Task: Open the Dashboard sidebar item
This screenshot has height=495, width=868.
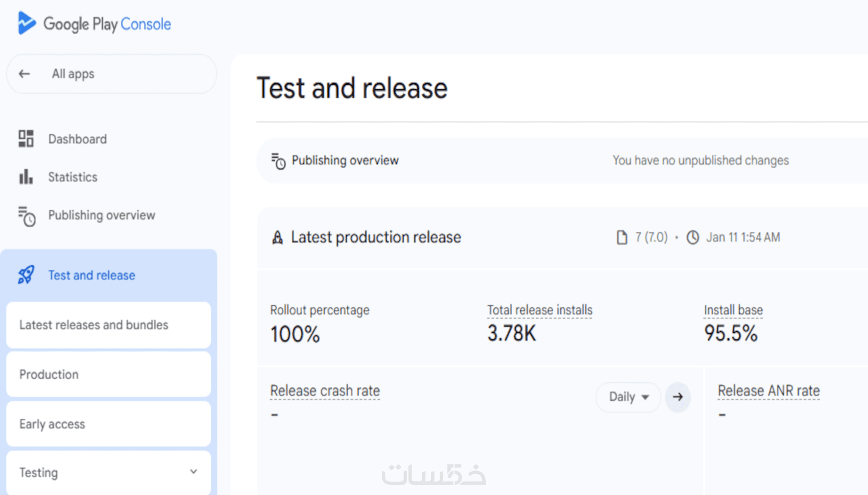Action: click(77, 139)
